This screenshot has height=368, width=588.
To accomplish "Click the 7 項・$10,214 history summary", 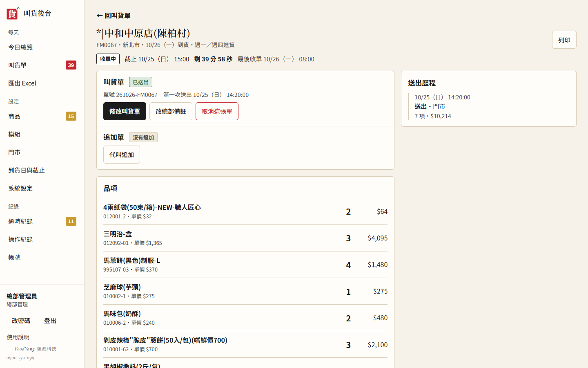I will click(433, 116).
